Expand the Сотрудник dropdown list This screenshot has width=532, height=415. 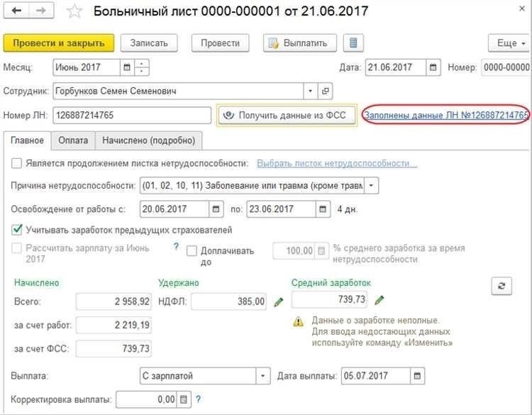(310, 91)
